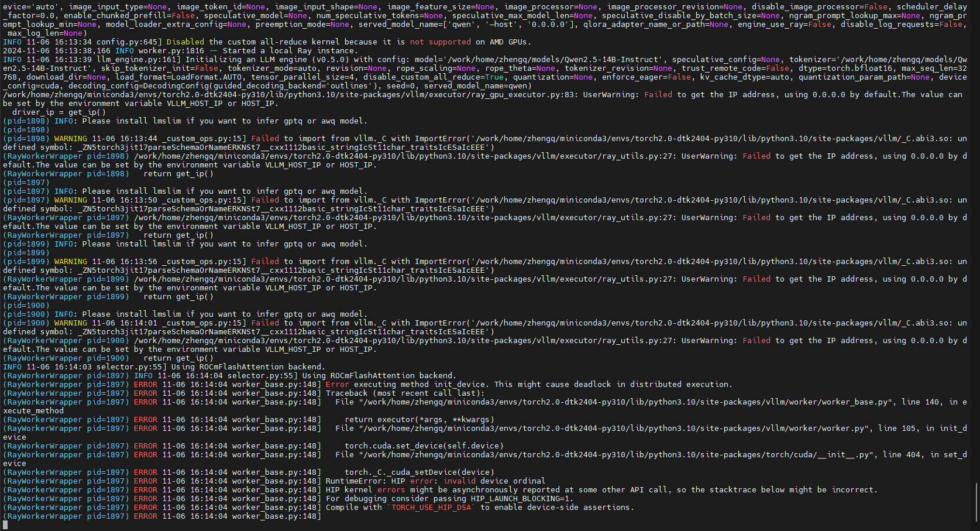980x531 pixels.
Task: Click the 'config.py:645]' log source text
Action: point(129,42)
